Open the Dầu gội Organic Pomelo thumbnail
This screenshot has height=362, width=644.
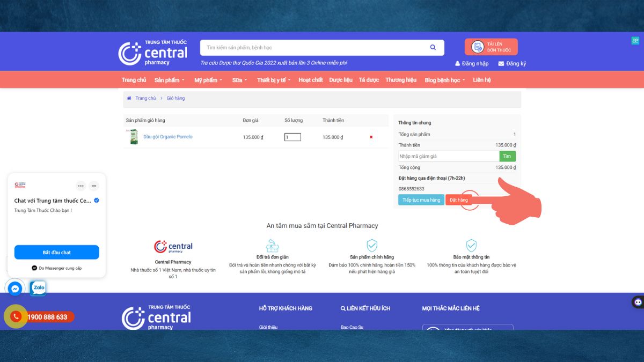coord(134,137)
